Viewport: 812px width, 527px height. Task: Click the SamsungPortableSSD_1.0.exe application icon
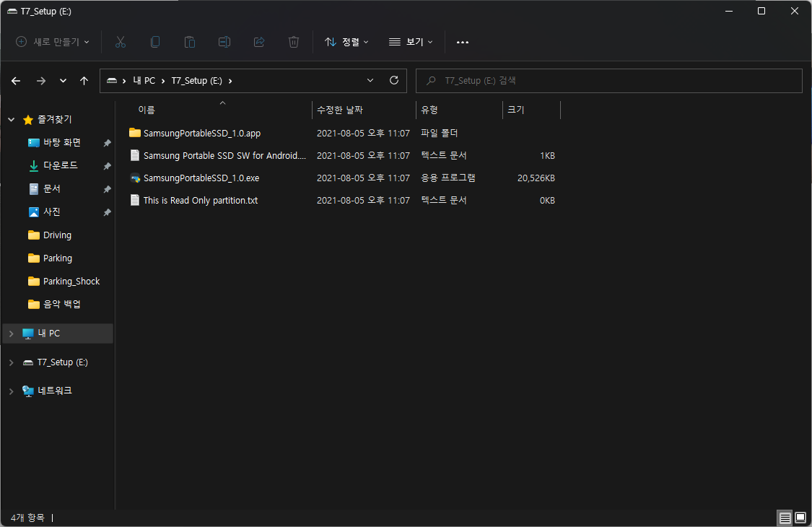135,178
